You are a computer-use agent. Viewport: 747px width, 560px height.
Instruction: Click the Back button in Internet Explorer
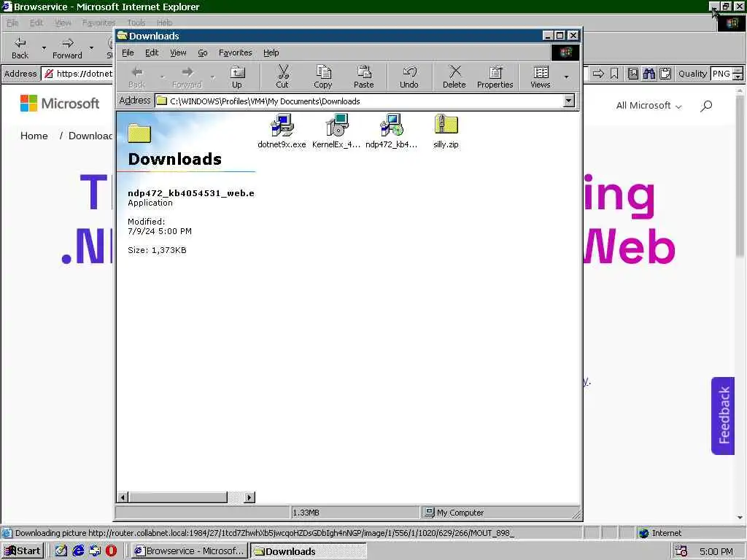coord(20,47)
